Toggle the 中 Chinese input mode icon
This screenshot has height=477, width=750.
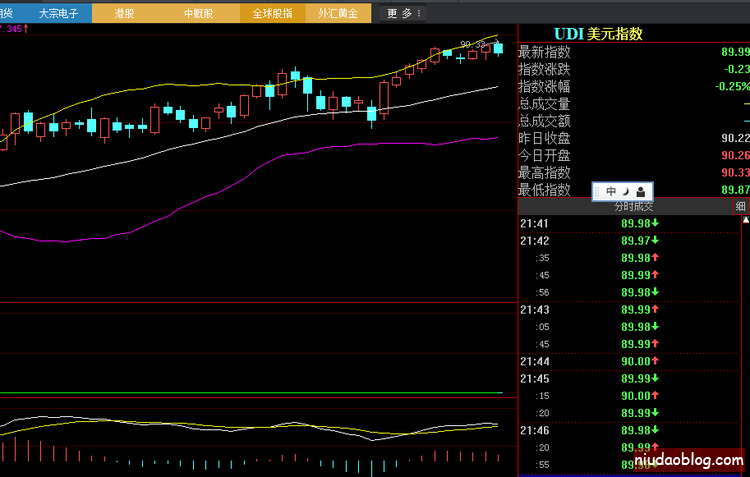pyautogui.click(x=611, y=190)
